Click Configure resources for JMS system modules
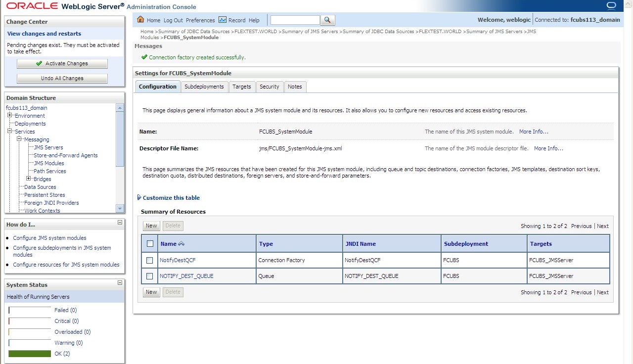The width and height of the screenshot is (633, 364). pos(66,265)
